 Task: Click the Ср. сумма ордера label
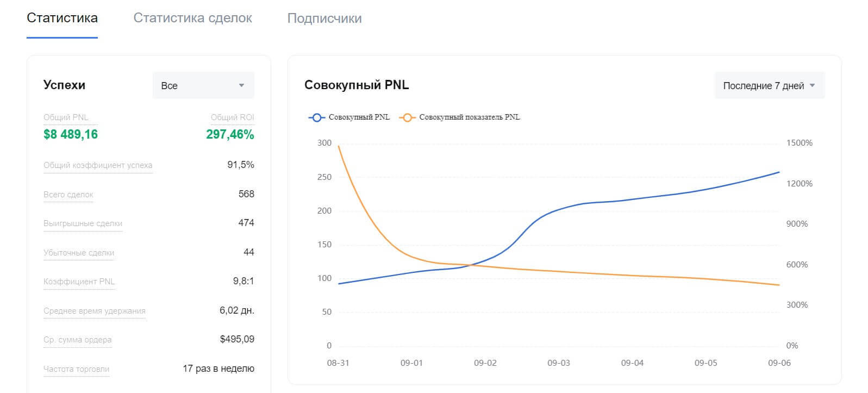(x=78, y=340)
